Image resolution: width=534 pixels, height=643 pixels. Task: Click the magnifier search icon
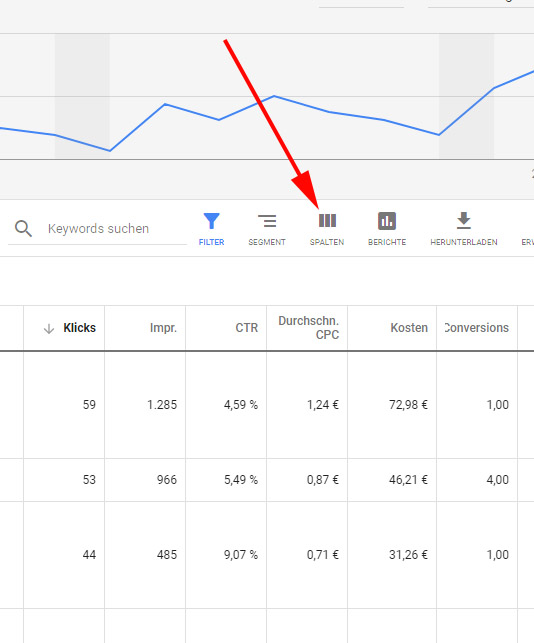[x=23, y=228]
